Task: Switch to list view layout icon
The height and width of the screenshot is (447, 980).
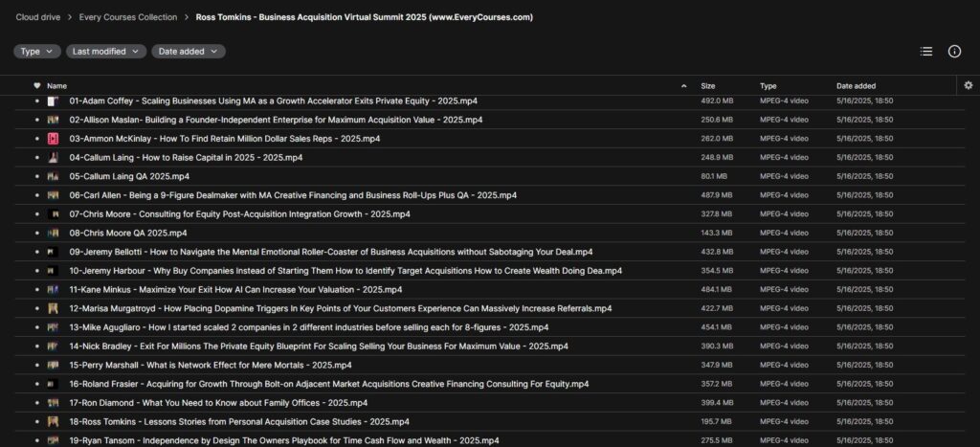Action: coord(926,52)
